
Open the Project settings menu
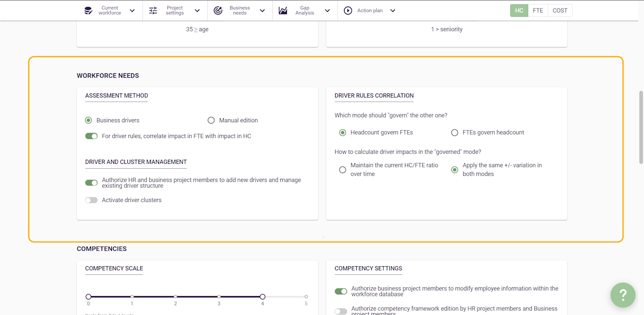coord(175,11)
